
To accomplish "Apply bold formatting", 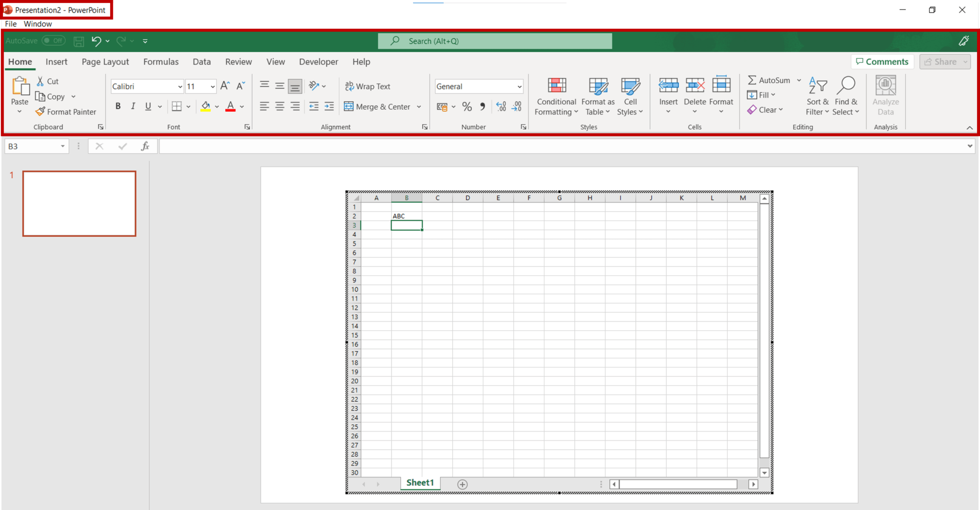I will point(118,106).
